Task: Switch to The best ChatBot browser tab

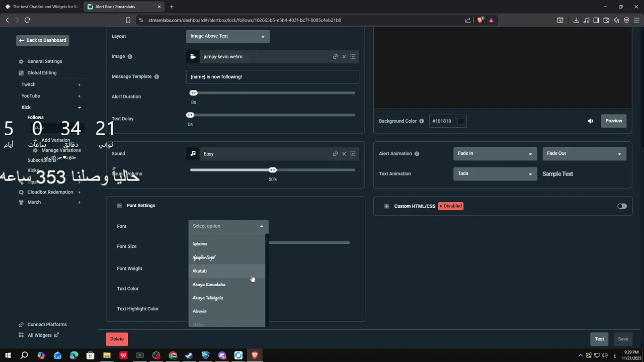Action: pos(42,7)
